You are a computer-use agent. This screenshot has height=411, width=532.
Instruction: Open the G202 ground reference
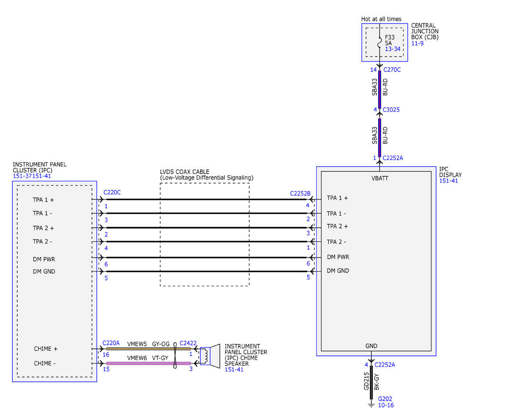pos(385,399)
